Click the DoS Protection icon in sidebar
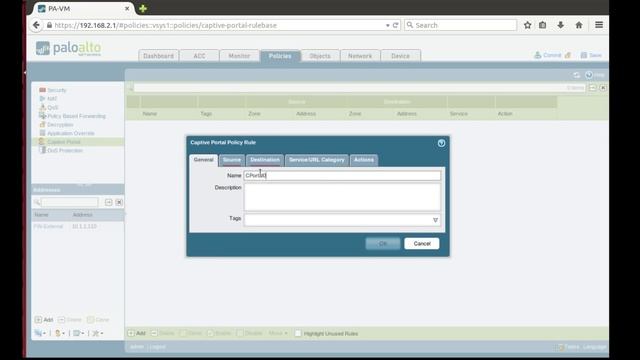Screen dimensions: 640x360 42,150
